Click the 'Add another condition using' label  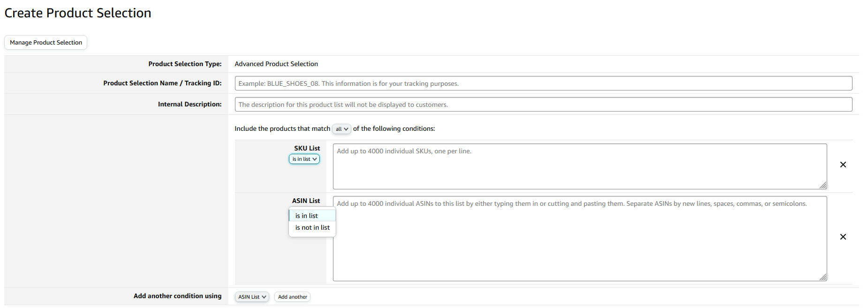coord(177,296)
